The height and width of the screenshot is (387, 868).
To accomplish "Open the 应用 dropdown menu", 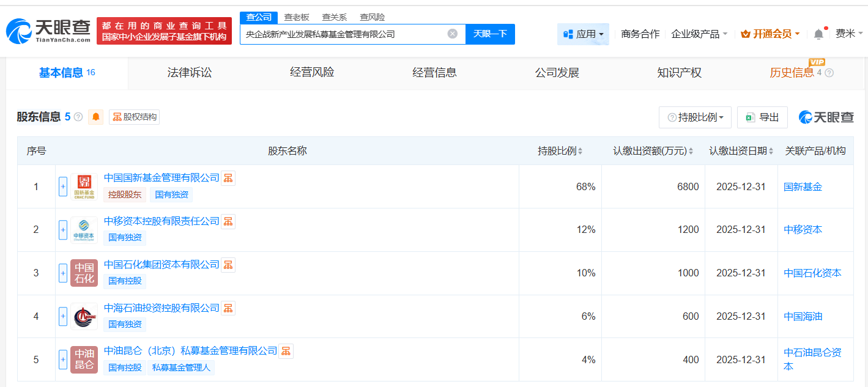I will click(x=583, y=34).
